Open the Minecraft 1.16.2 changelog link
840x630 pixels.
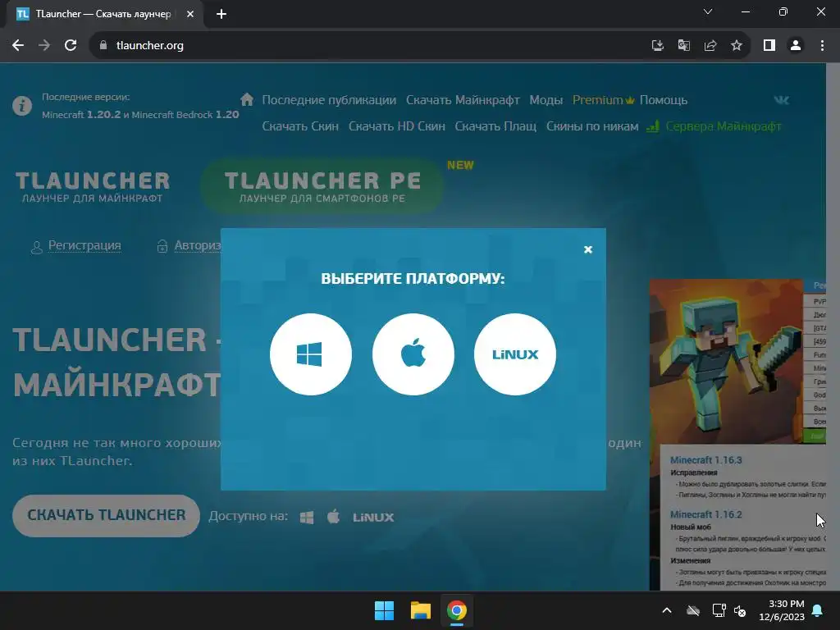pyautogui.click(x=706, y=514)
